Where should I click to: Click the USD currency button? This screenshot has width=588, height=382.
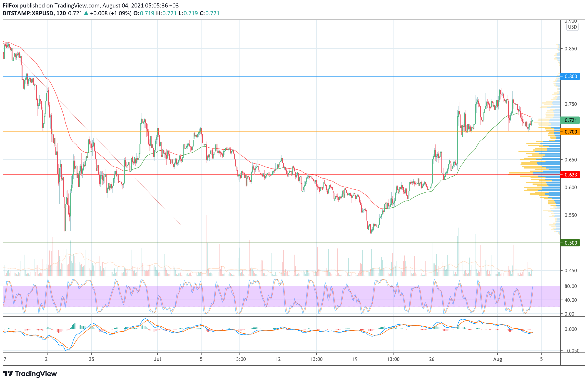(572, 27)
